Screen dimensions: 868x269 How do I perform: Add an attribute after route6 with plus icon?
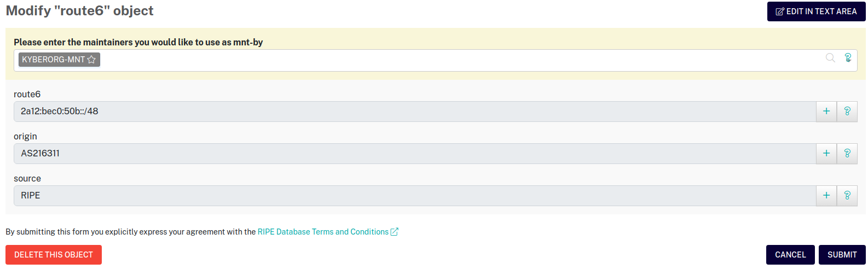[x=826, y=112]
